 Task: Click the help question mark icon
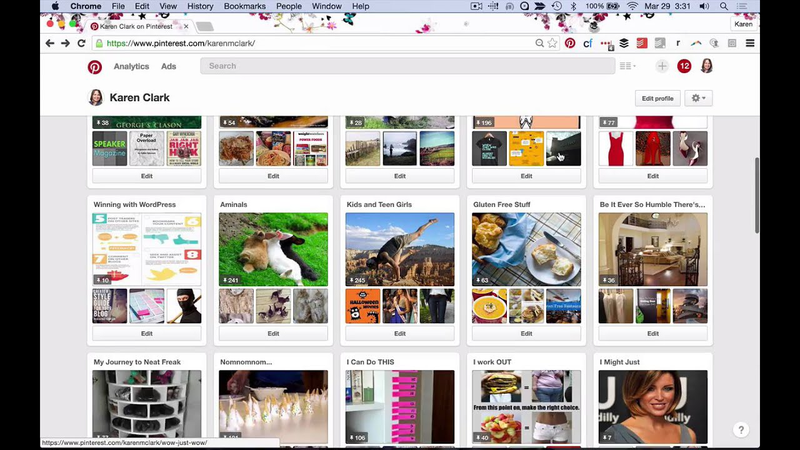[x=741, y=429]
